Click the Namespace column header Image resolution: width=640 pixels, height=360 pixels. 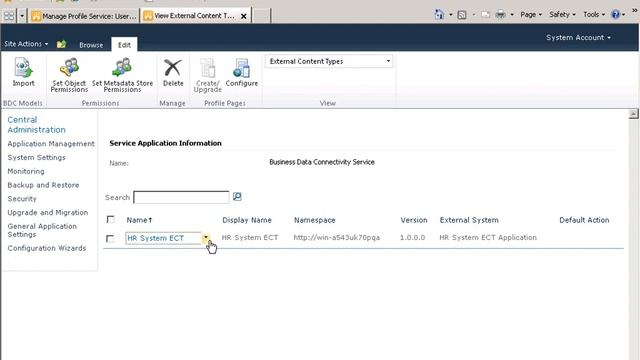(x=315, y=220)
